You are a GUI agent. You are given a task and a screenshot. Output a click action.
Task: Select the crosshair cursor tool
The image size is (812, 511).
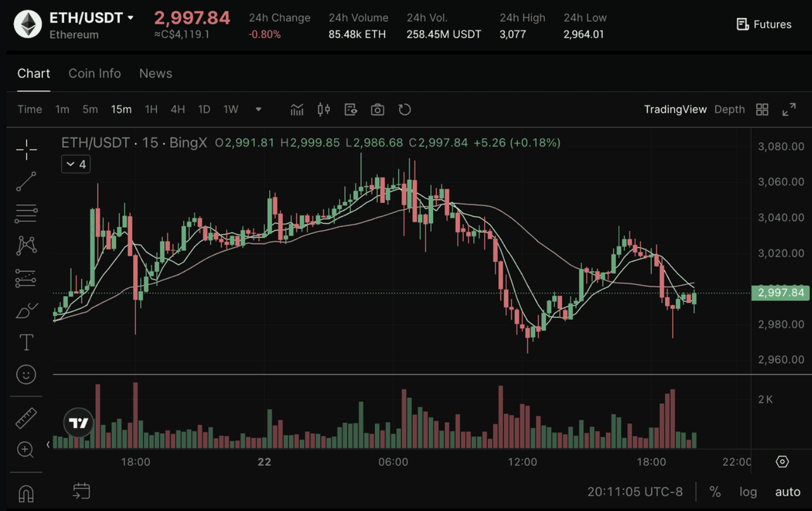[26, 150]
